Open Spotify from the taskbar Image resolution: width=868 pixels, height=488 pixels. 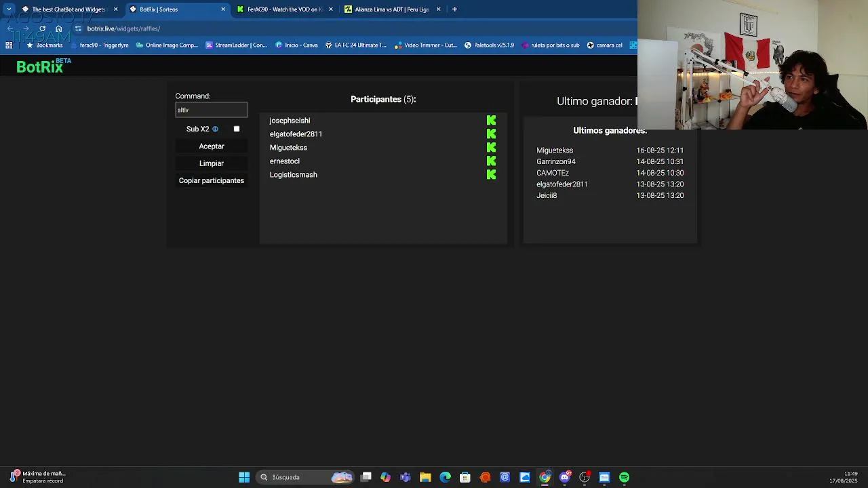[x=624, y=477]
